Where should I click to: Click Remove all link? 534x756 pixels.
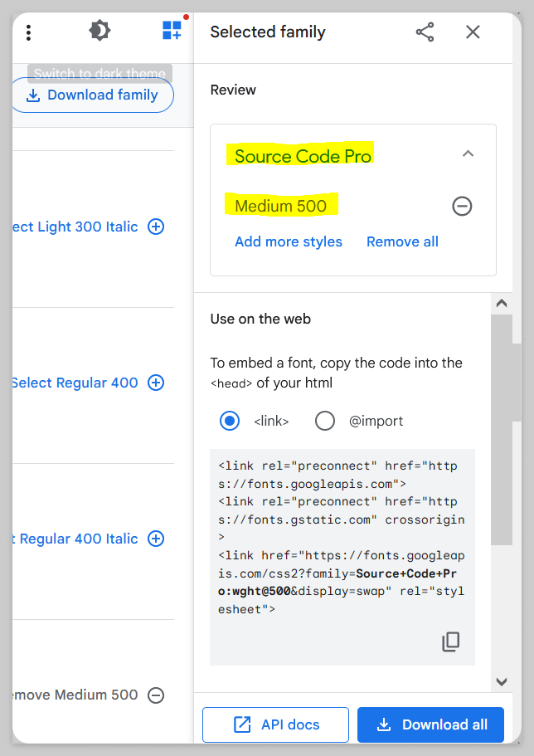coord(402,241)
